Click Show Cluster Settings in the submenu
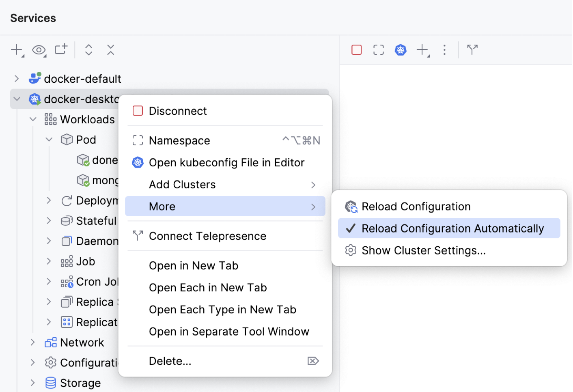The image size is (573, 392). pos(424,250)
